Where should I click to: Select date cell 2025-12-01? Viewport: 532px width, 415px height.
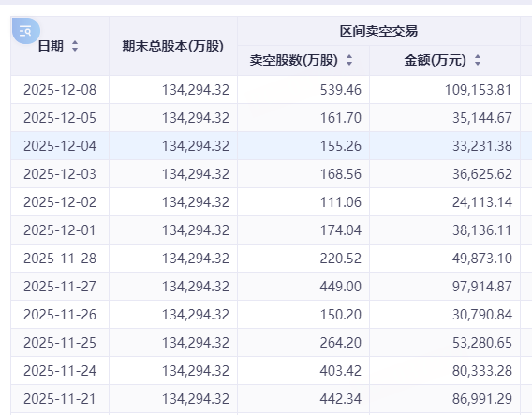click(60, 230)
